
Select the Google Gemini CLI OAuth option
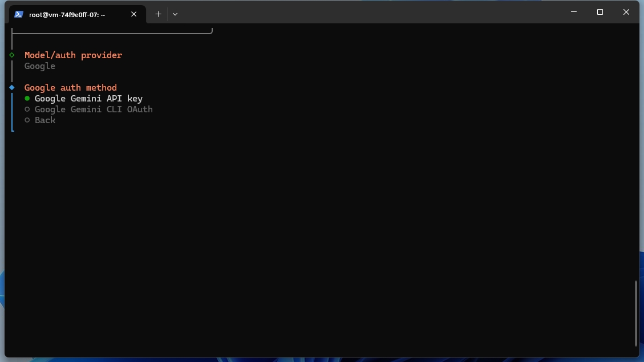point(94,109)
